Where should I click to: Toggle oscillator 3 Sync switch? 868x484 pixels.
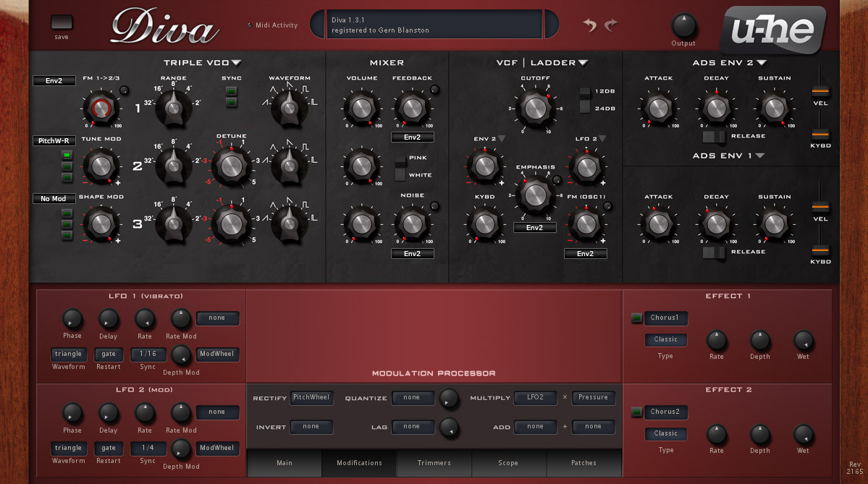coord(232,102)
